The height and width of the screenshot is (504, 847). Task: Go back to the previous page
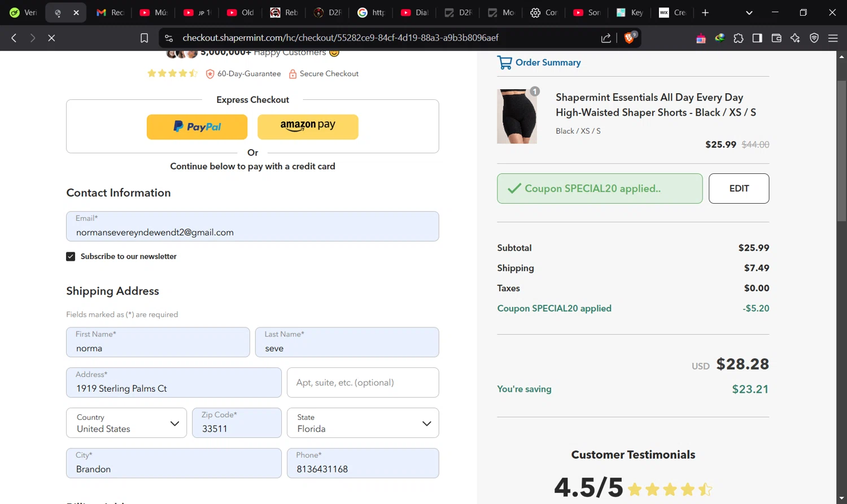tap(14, 38)
